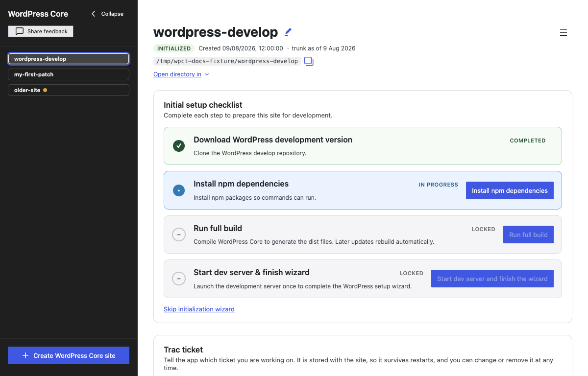588x376 pixels.
Task: Click trunk as of 9 Aug 2026 text
Action: pyautogui.click(x=324, y=48)
